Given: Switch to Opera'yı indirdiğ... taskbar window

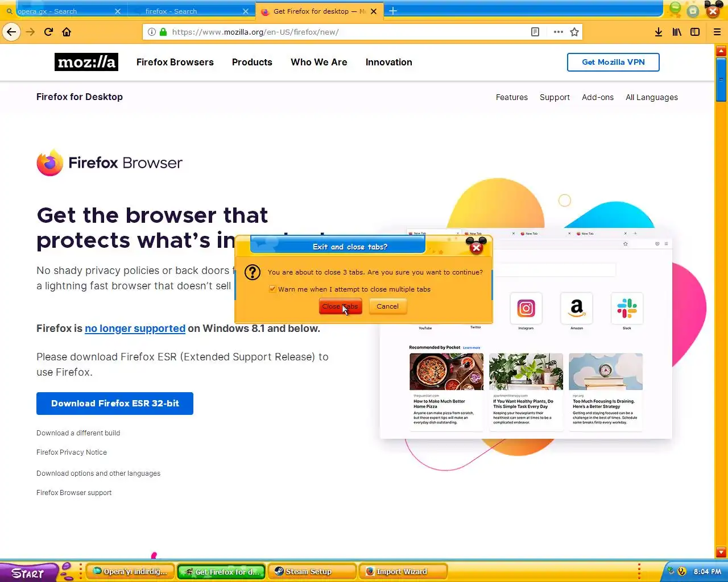Looking at the screenshot, I should [x=130, y=572].
